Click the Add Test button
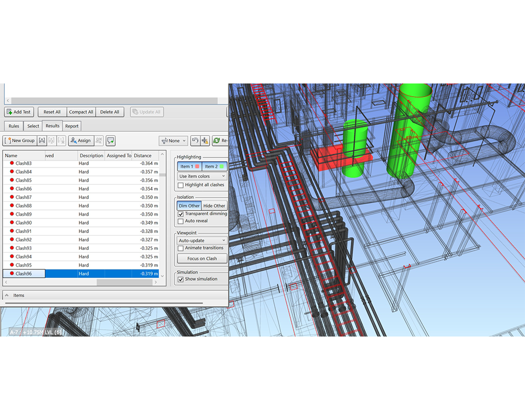525x420 pixels. tap(19, 112)
